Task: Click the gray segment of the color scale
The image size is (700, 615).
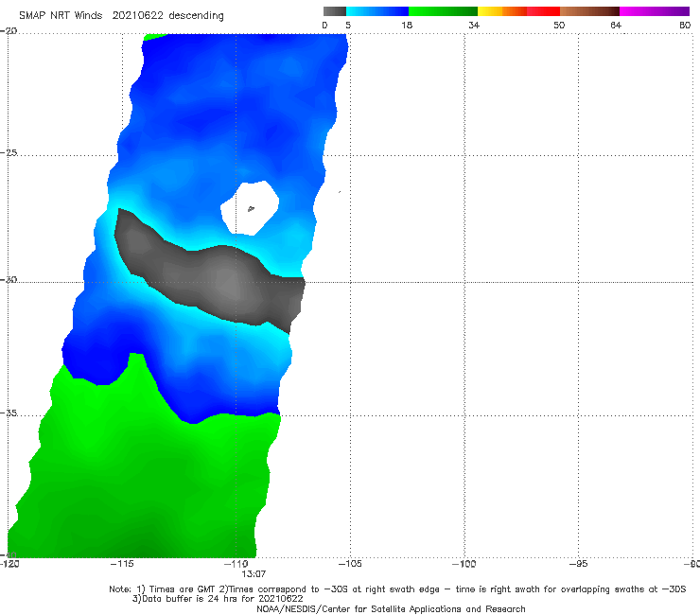Action: [335, 11]
